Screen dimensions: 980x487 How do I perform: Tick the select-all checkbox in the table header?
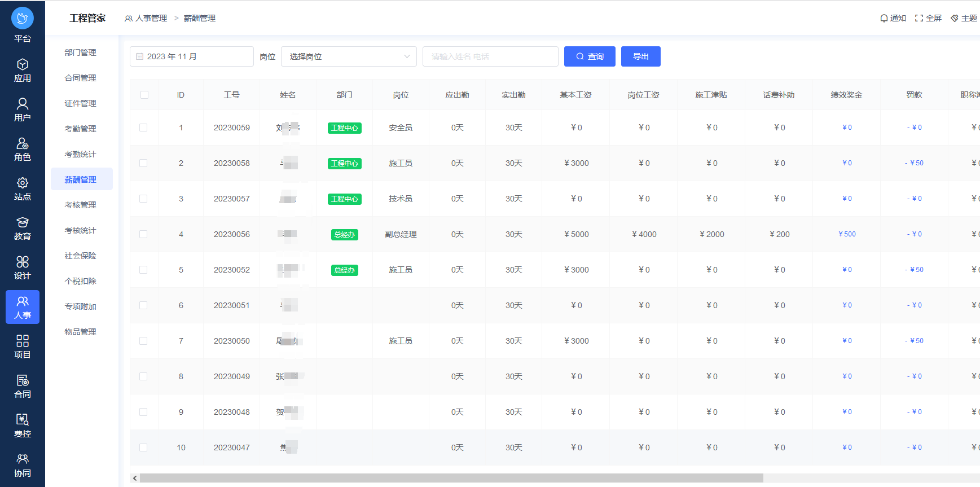click(x=144, y=95)
